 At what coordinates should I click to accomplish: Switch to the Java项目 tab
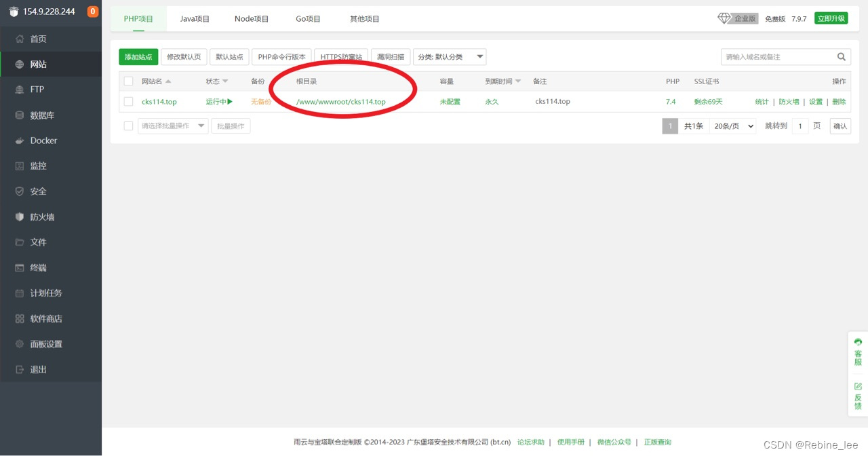click(x=195, y=18)
